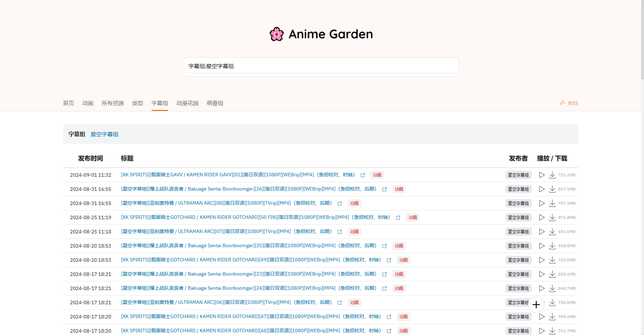This screenshot has height=335, width=644.
Task: Click 星空字幕组 publisher badge on Boonboomger 26 row
Action: [518, 189]
